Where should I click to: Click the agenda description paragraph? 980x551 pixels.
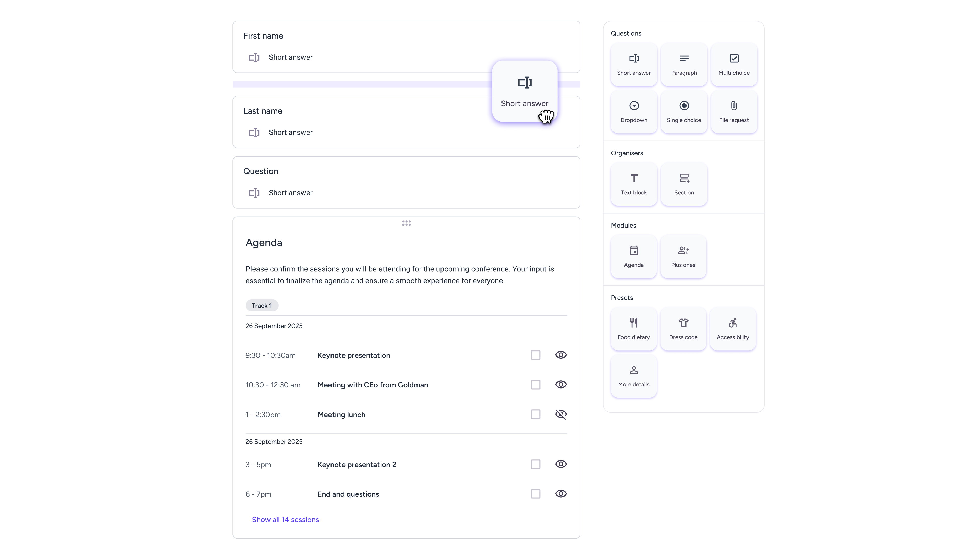click(x=399, y=275)
